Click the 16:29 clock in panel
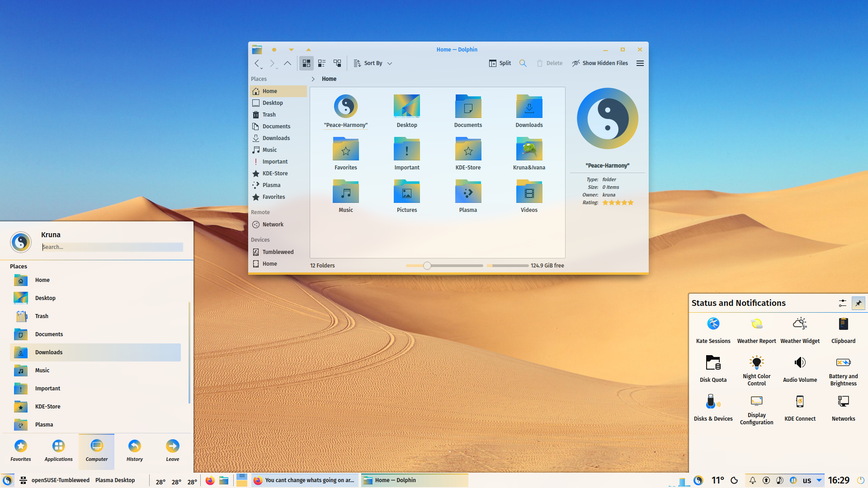Image resolution: width=868 pixels, height=488 pixels. pos(839,480)
